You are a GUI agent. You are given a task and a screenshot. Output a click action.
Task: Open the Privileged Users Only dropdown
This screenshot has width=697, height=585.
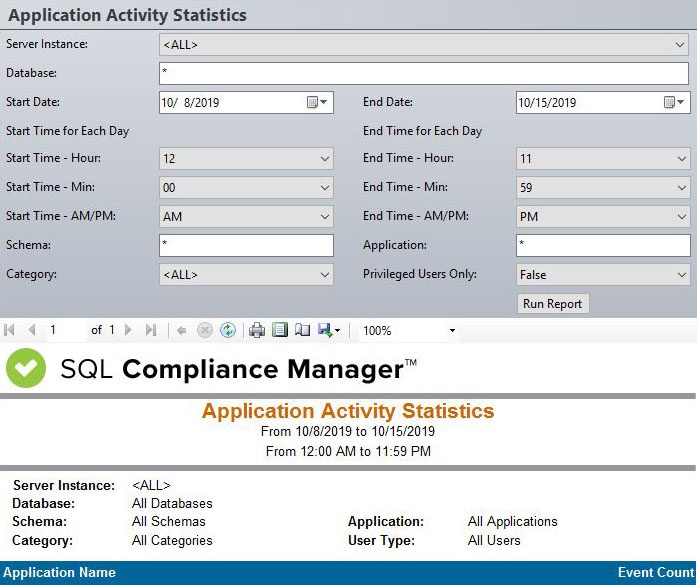(x=603, y=274)
